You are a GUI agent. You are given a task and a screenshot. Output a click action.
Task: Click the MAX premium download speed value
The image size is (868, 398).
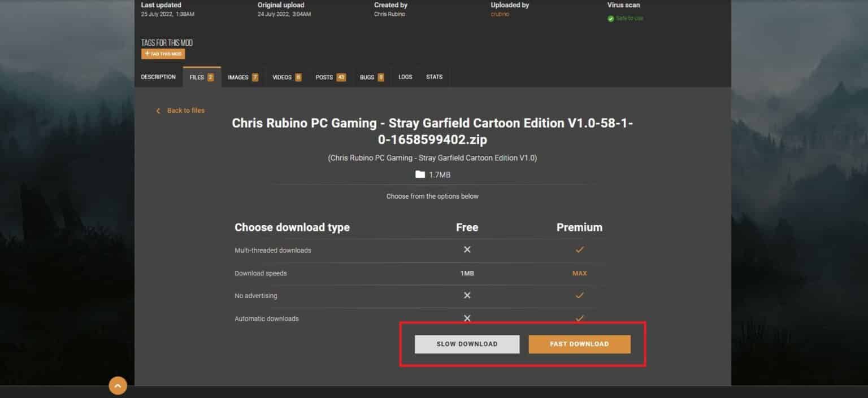click(x=579, y=273)
